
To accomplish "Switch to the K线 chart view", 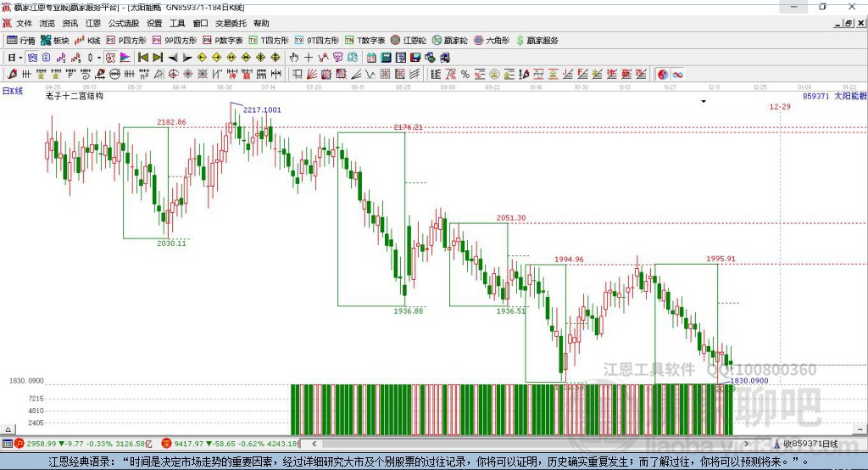I will tap(87, 41).
